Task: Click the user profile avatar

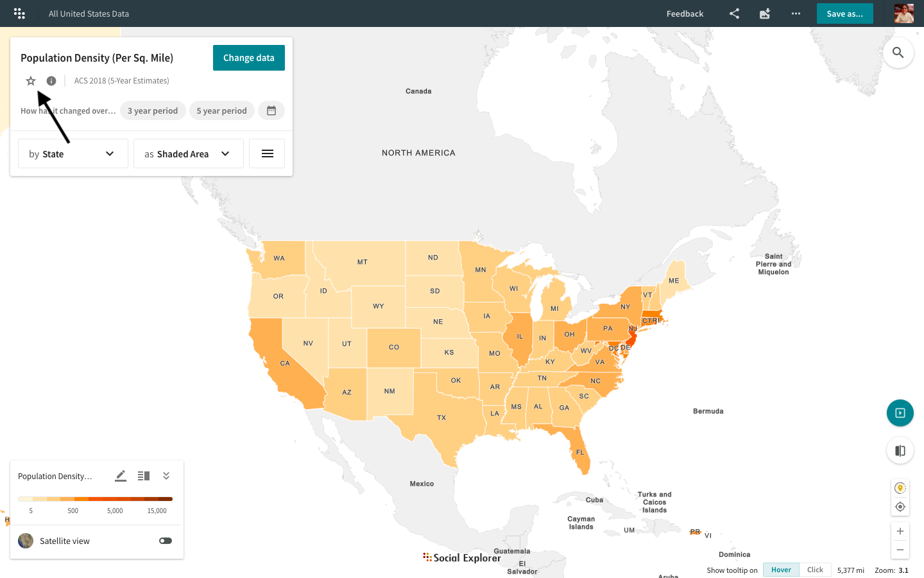Action: (903, 13)
